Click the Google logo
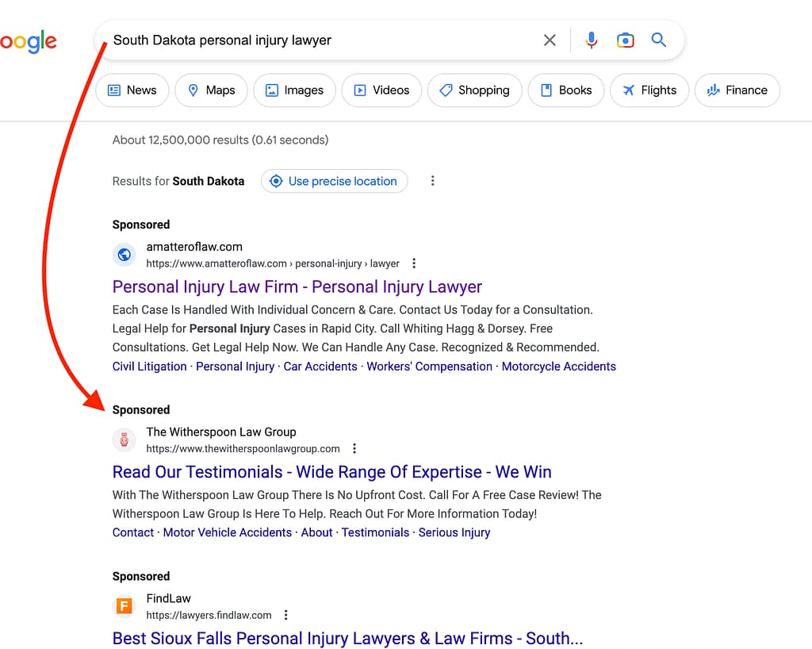Image resolution: width=812 pixels, height=649 pixels. click(x=28, y=41)
